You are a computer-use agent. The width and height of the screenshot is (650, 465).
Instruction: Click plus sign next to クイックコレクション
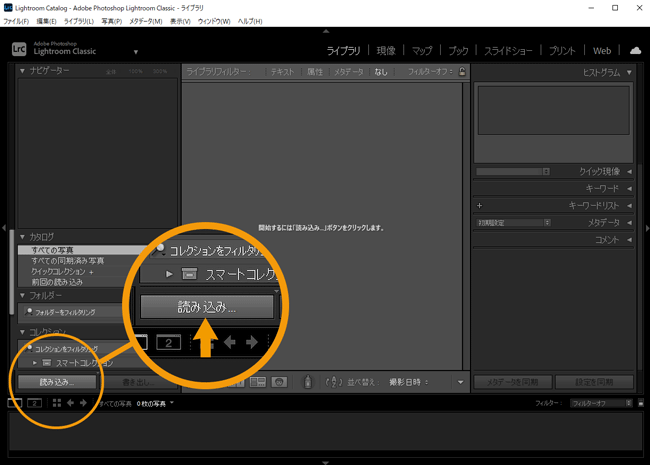coord(91,272)
